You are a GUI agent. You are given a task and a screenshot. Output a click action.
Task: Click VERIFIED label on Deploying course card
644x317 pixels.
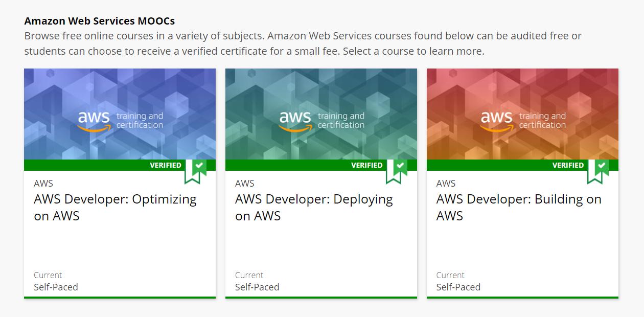(367, 165)
